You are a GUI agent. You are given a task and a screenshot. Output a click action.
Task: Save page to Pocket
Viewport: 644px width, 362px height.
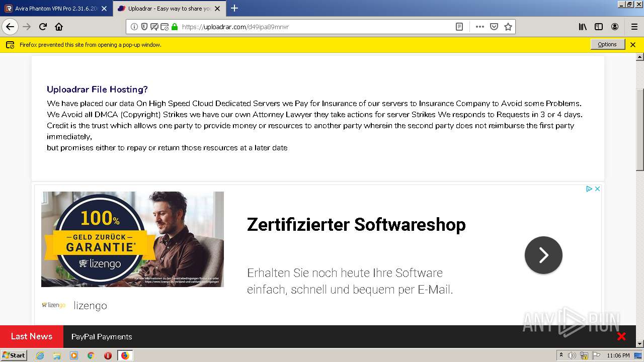(x=494, y=27)
